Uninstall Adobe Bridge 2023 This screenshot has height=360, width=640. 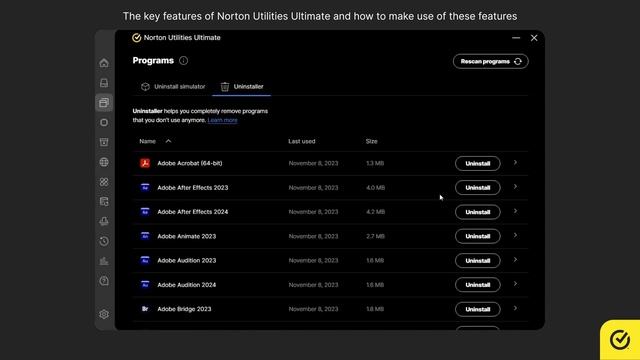[x=478, y=309]
